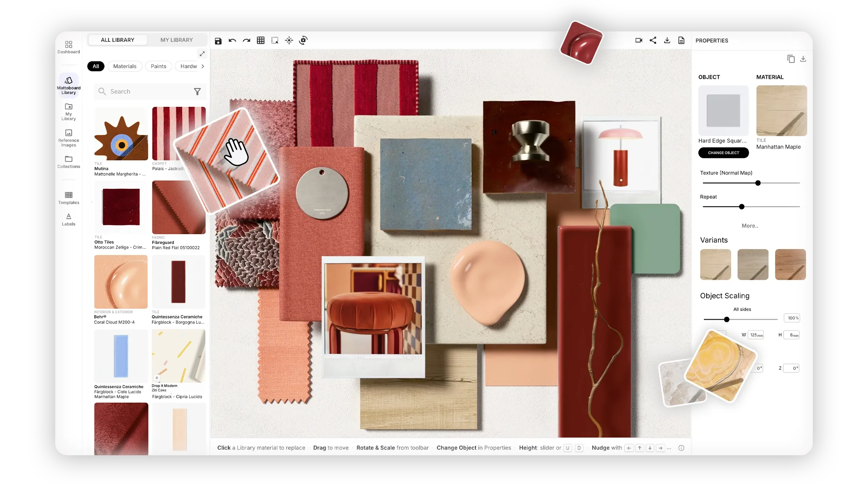The height and width of the screenshot is (488, 868).
Task: Activate the dashed selection box tool
Action: pyautogui.click(x=275, y=40)
